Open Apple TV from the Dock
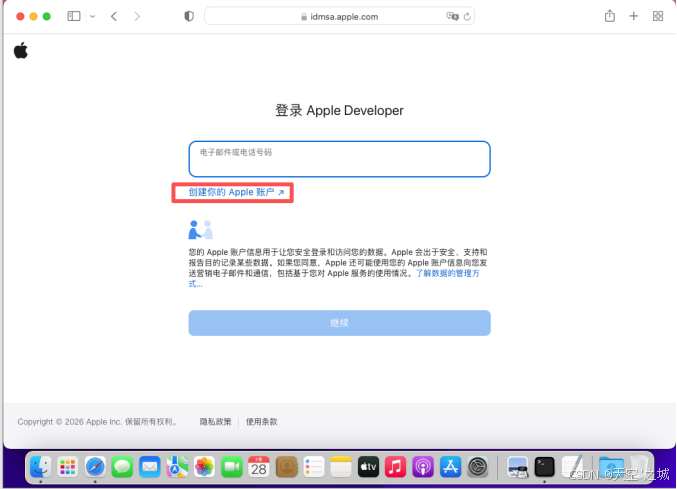Image resolution: width=677 pixels, height=489 pixels. (368, 467)
